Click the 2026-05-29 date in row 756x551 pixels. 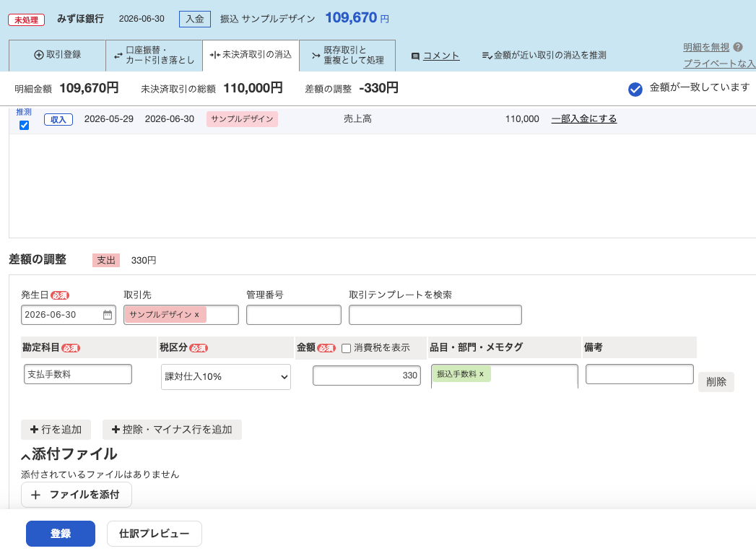[109, 119]
